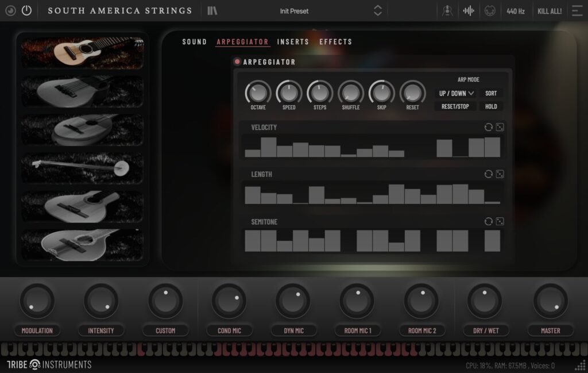Open the preset library browser icon
This screenshot has width=588, height=373.
pyautogui.click(x=212, y=10)
